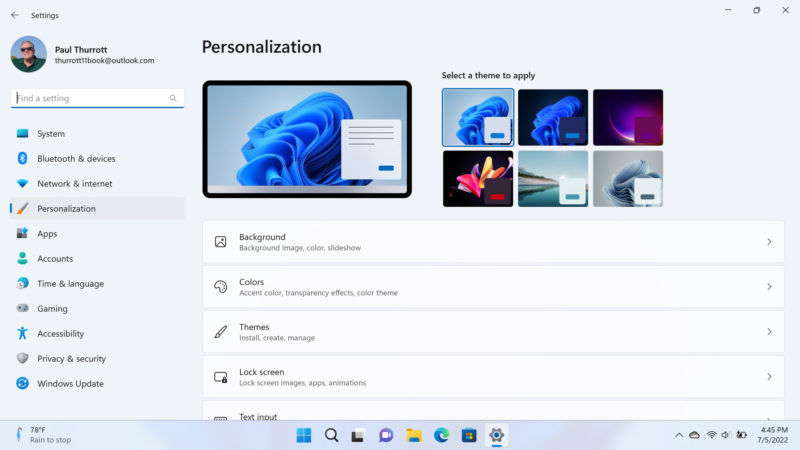Apply the gray bloom theme
Screen dimensions: 800x450
[x=628, y=179]
